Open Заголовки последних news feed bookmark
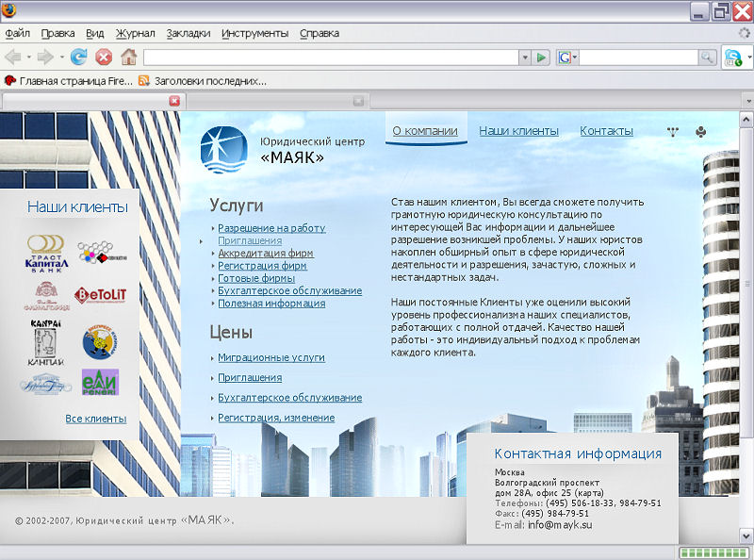Image resolution: width=754 pixels, height=560 pixels. tap(203, 81)
